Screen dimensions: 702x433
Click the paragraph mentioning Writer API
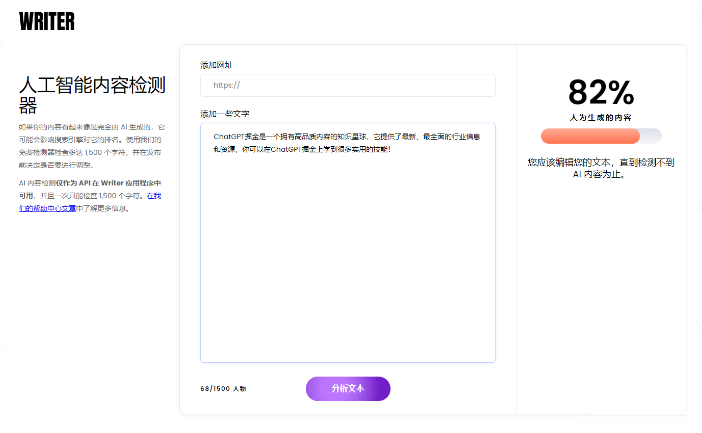[90, 196]
